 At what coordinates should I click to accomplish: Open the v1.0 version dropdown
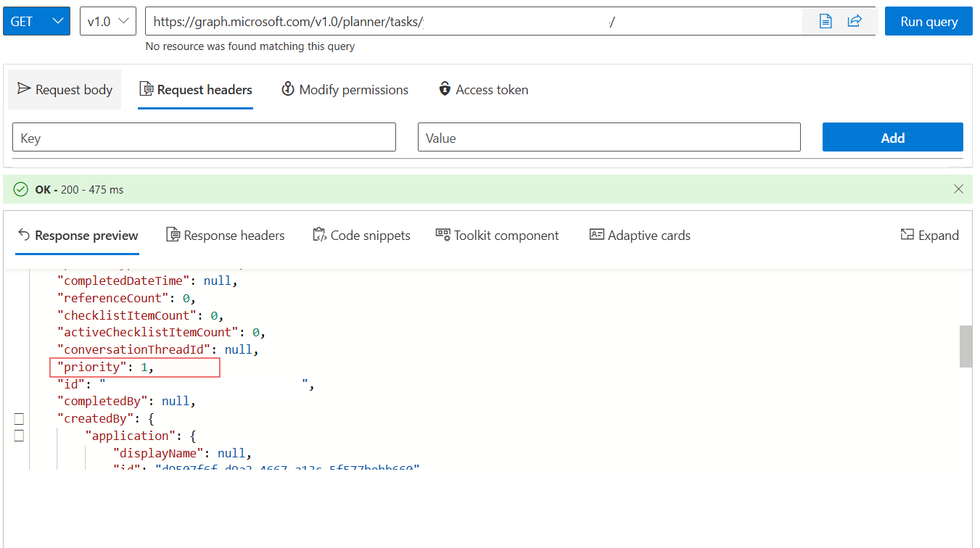(x=108, y=21)
